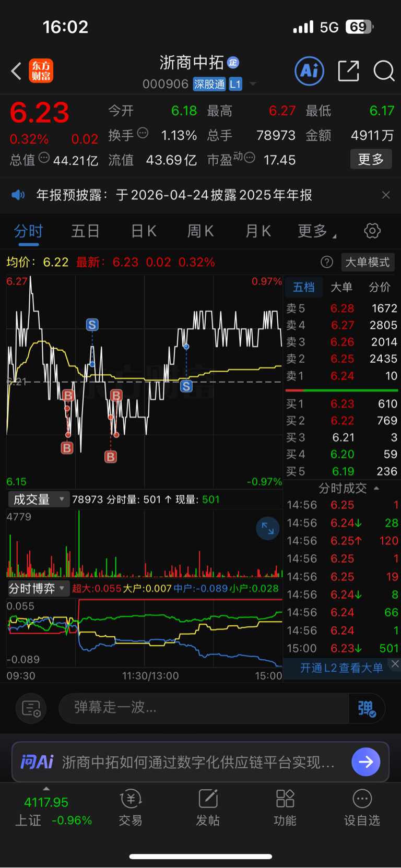This screenshot has width=401, height=868.
Task: Tap the blue badge next to 浙商中拓
Action: tap(233, 63)
